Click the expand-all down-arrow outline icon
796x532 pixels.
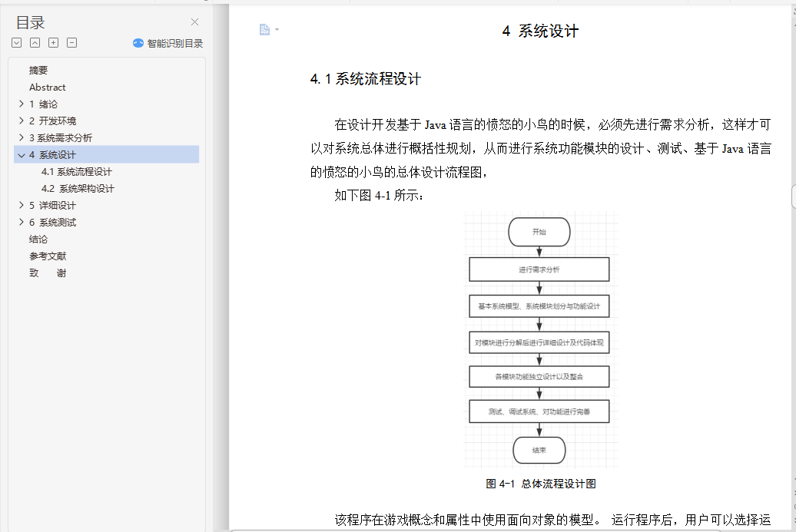coord(17,43)
